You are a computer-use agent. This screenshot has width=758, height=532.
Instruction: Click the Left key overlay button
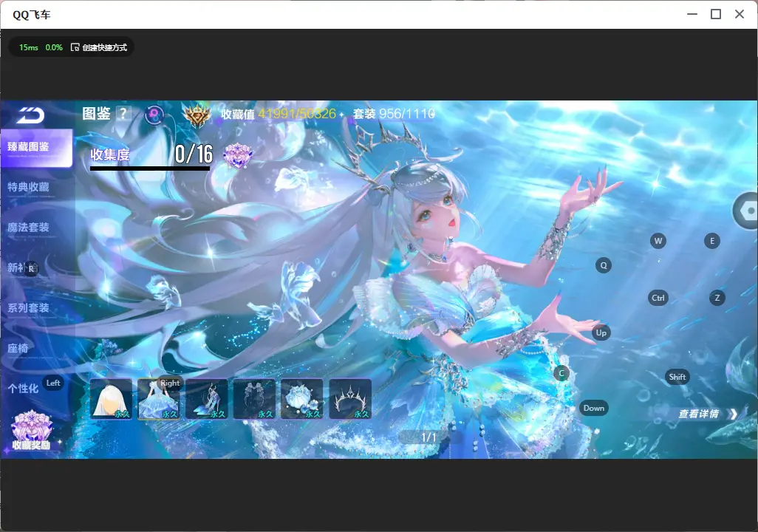tap(53, 383)
